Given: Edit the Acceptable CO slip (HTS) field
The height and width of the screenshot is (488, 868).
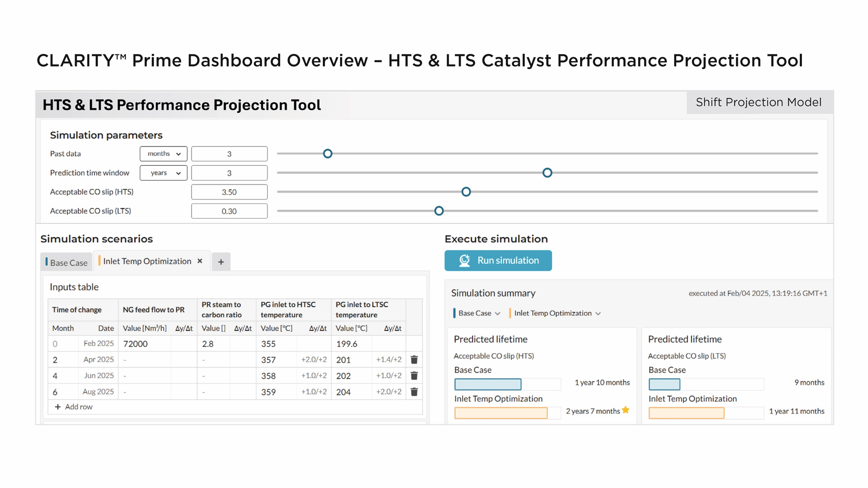Looking at the screenshot, I should [229, 192].
